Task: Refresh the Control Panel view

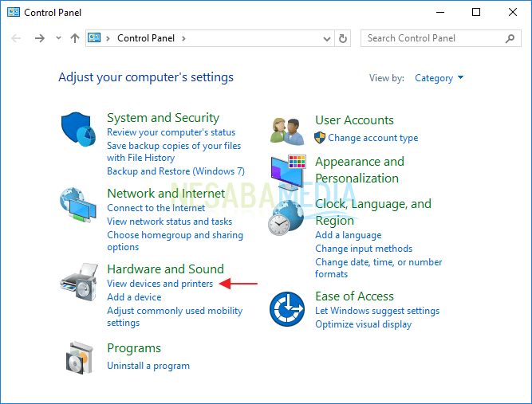Action: [343, 38]
